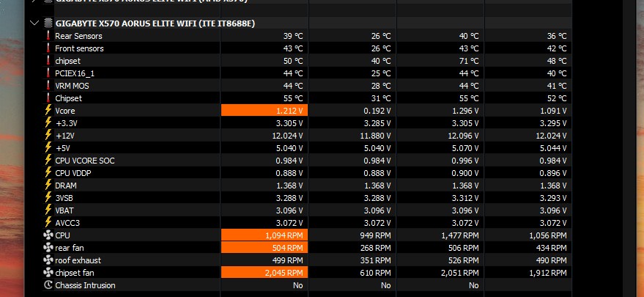Click thermometer icon of Chipset row reading 55 °C
The image size is (644, 297).
point(48,98)
